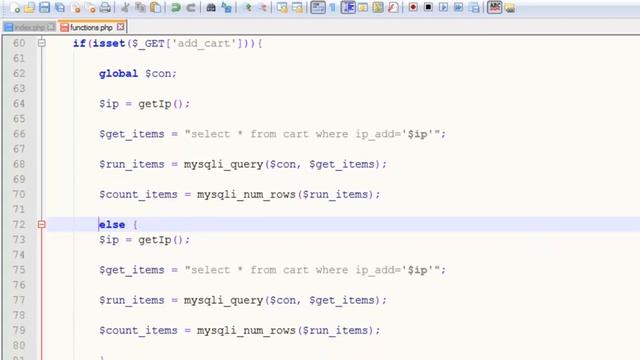Click mysqli_num_rows call on line 70
Viewport: 640px width, 360px height.
pyautogui.click(x=286, y=194)
